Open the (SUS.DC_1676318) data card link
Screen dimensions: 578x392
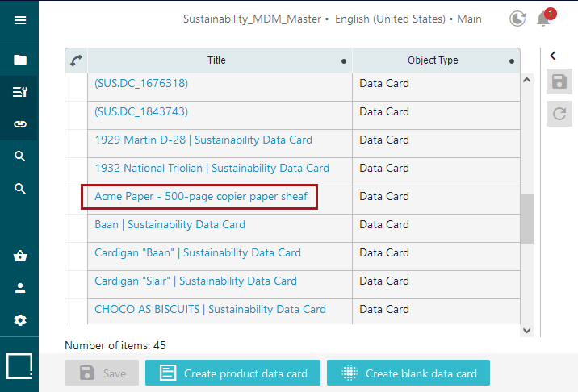coord(141,83)
